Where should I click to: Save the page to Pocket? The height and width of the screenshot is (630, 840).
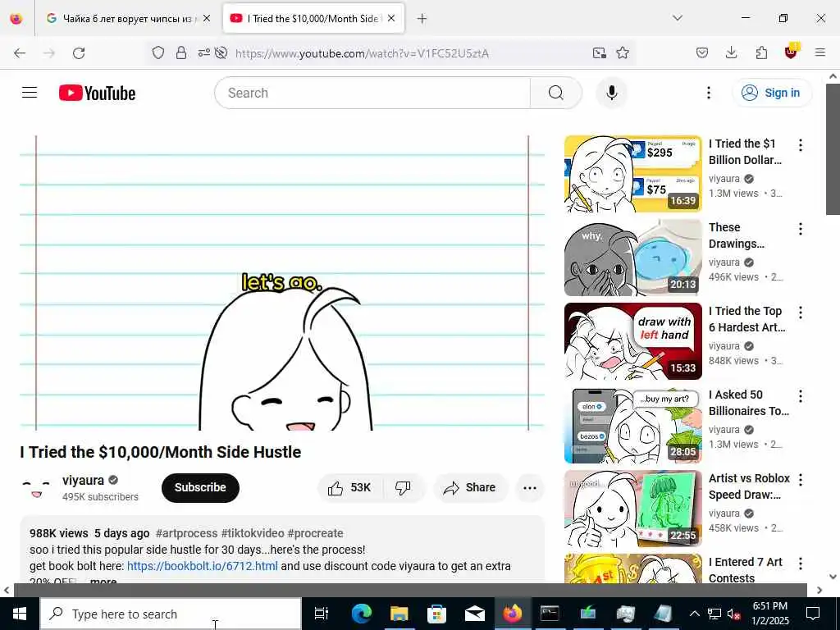(x=702, y=52)
